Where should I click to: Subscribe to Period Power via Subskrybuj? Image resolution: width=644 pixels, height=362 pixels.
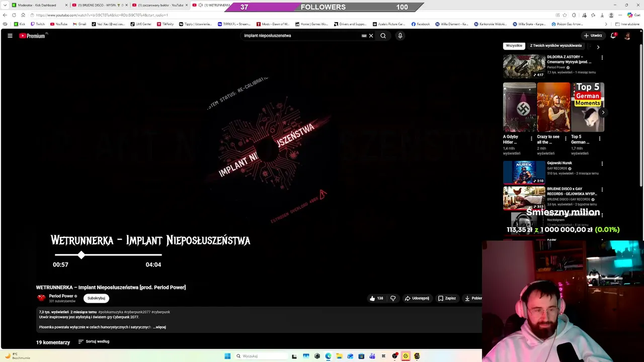[96, 298]
